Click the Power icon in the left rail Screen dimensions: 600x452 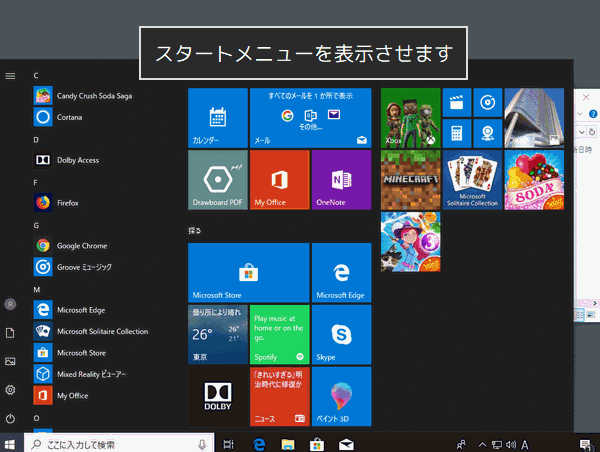click(x=10, y=418)
